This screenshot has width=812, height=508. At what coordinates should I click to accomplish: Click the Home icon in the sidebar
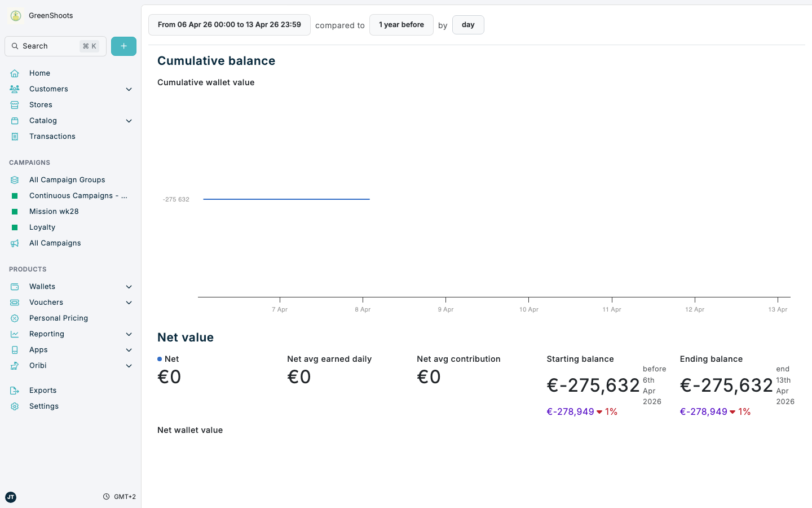[x=14, y=73]
